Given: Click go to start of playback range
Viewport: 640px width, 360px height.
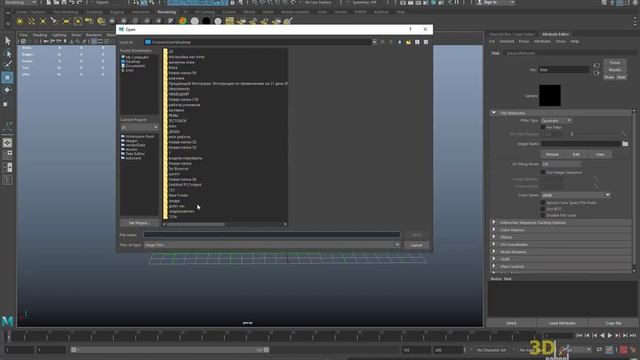Looking at the screenshot, I should point(579,336).
